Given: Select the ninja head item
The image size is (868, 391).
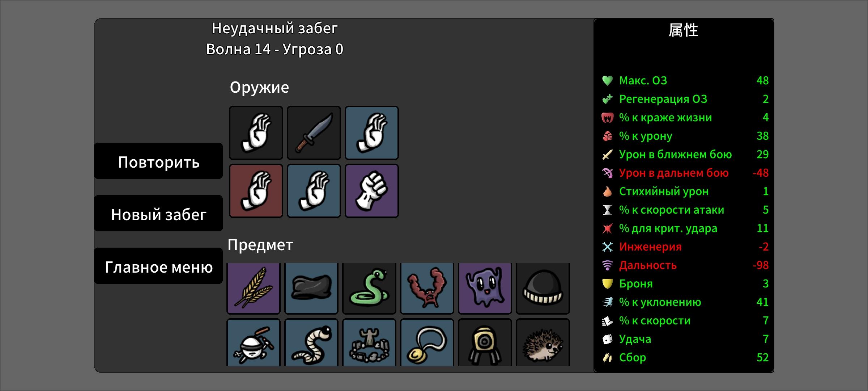Looking at the screenshot, I should click(x=254, y=342).
